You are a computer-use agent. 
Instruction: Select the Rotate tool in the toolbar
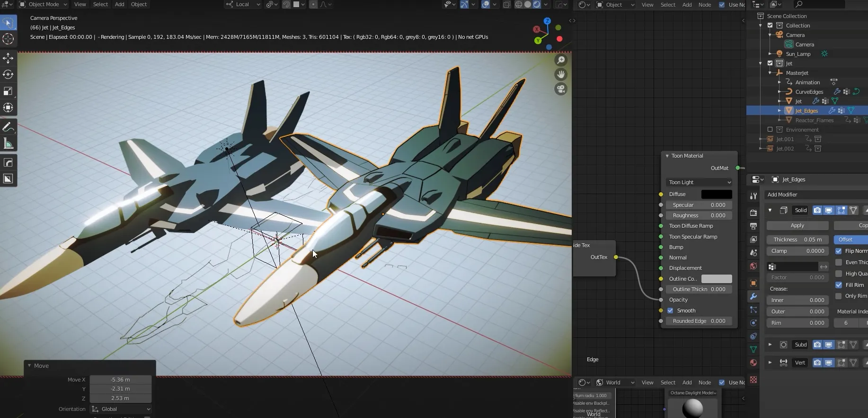(8, 74)
